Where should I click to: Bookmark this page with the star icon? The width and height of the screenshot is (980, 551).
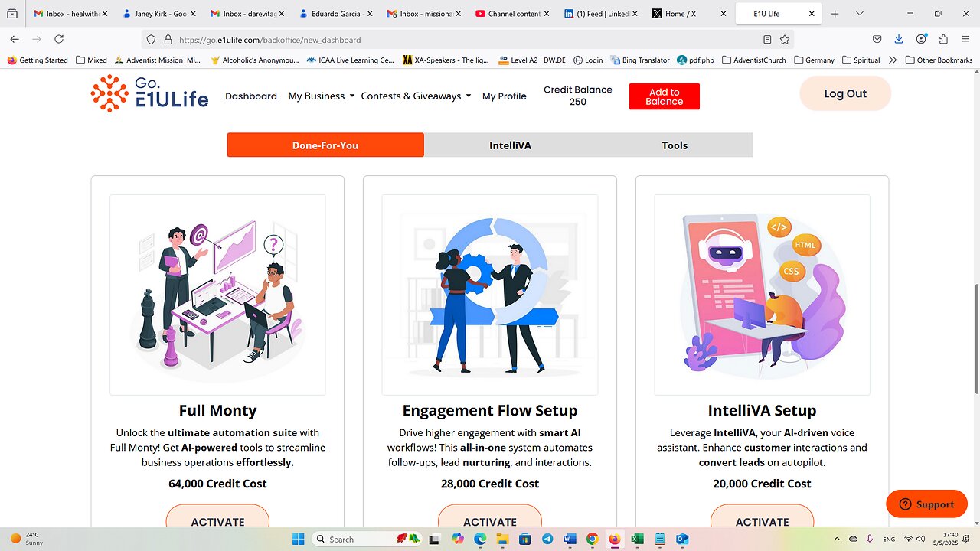pyautogui.click(x=785, y=40)
